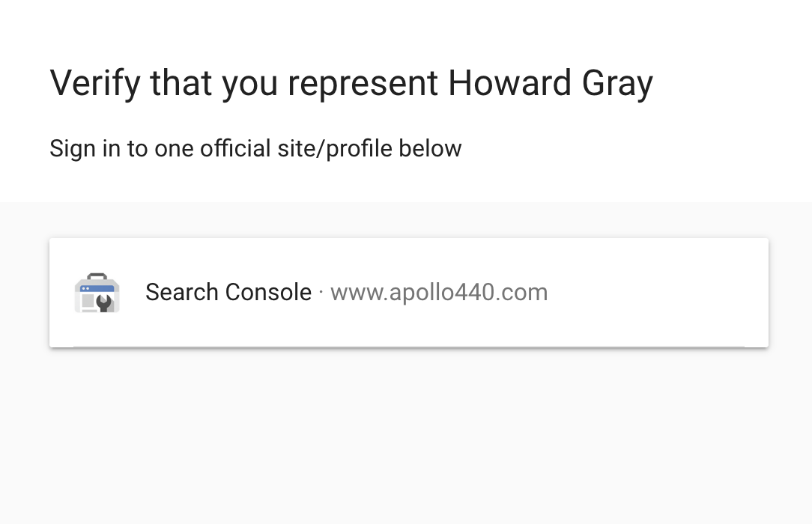812x524 pixels.
Task: Click the word 'below' in the subheading
Action: point(430,148)
